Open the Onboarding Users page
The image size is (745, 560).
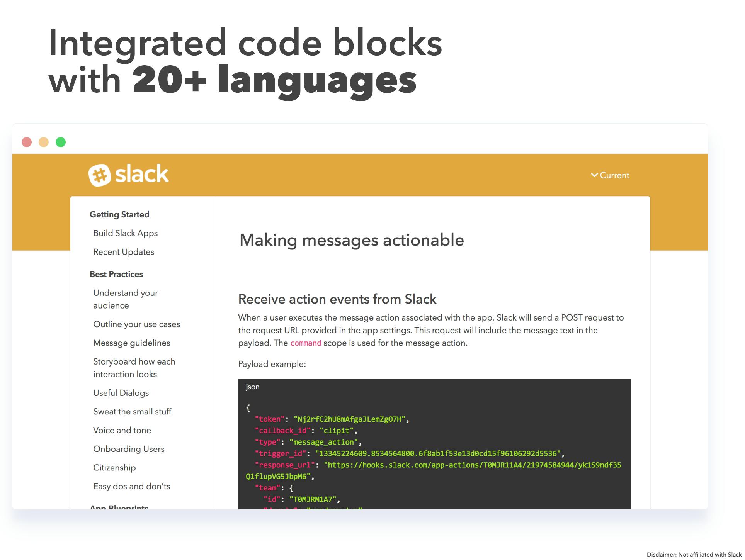click(129, 449)
